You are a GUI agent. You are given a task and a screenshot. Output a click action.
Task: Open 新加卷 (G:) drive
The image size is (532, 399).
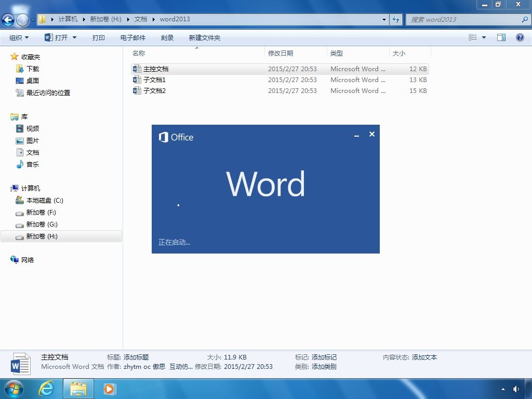(42, 224)
